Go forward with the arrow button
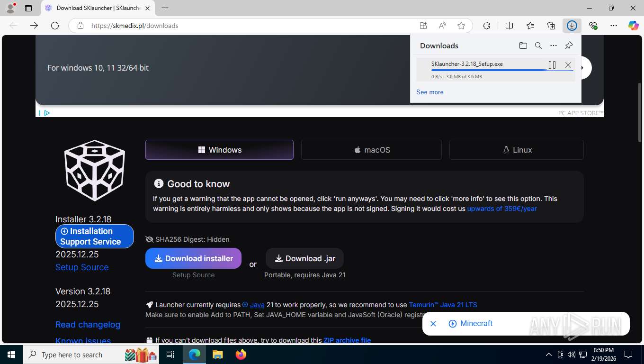This screenshot has height=364, width=644. pos(34,26)
